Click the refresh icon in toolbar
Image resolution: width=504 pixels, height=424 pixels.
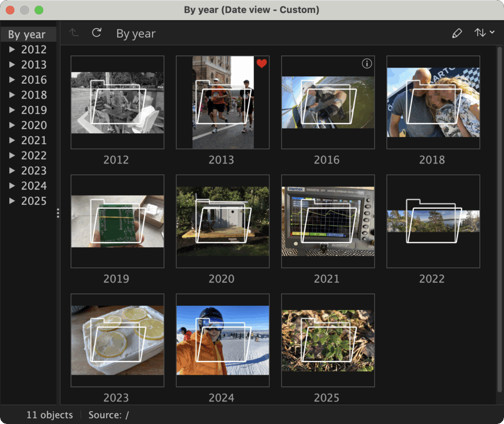97,33
